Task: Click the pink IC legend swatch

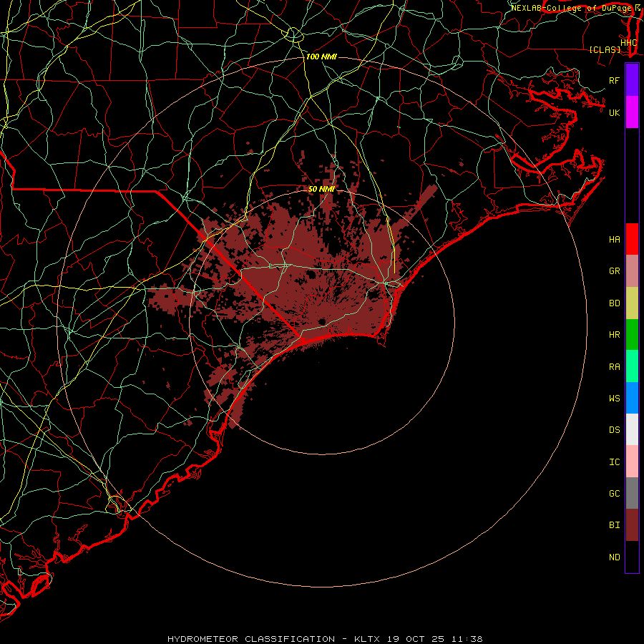Action: (x=632, y=462)
